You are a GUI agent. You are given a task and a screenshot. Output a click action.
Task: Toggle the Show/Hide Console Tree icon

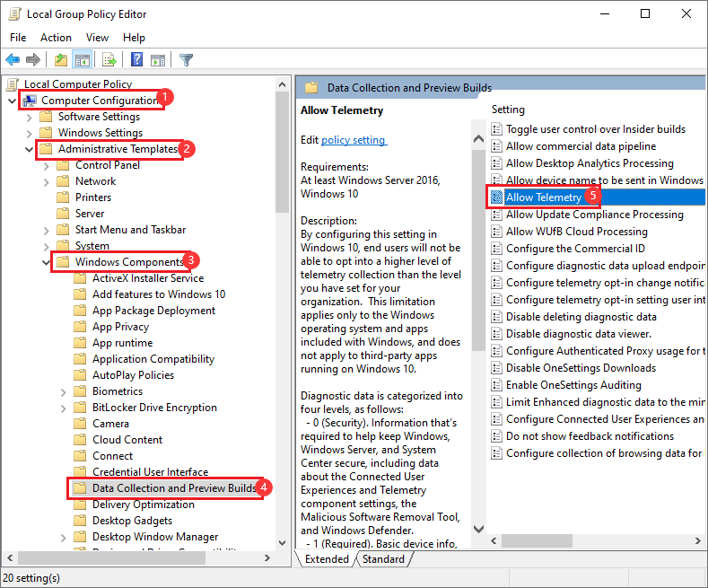tap(82, 60)
